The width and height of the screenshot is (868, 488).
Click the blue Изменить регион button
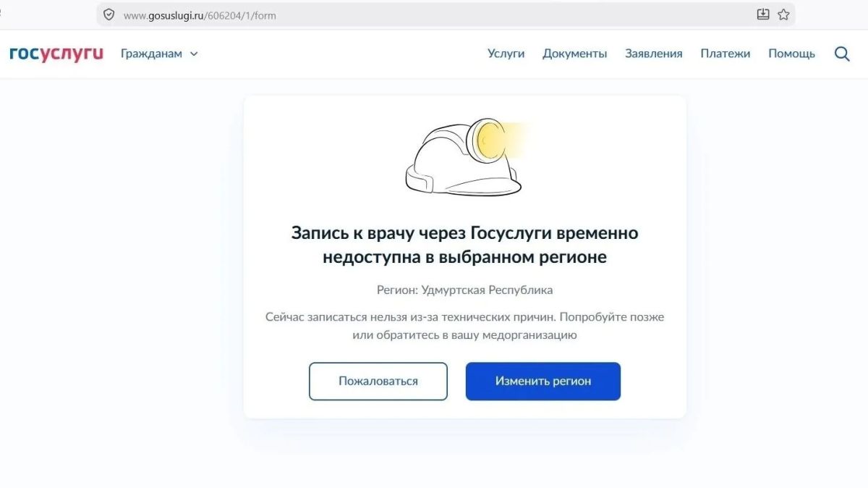coord(543,381)
